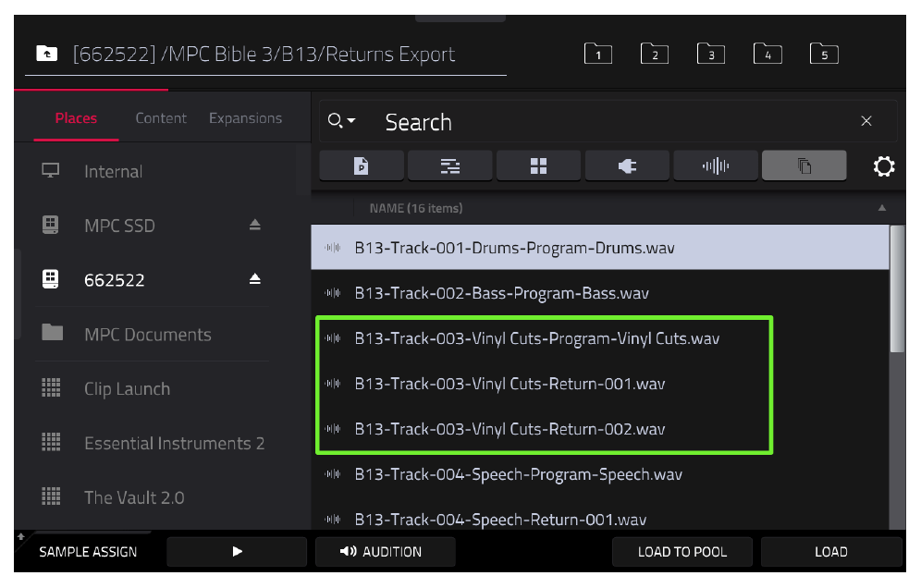Select B13-Track-003-Vinyl Cuts-Return-001.wav
The height and width of the screenshot is (588, 921).
pyautogui.click(x=600, y=384)
